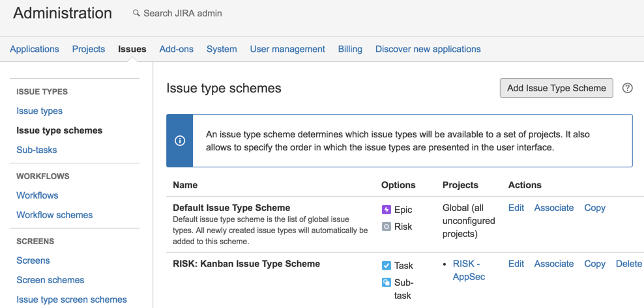This screenshot has height=308, width=644.
Task: Open the Applications tab
Action: pos(35,49)
